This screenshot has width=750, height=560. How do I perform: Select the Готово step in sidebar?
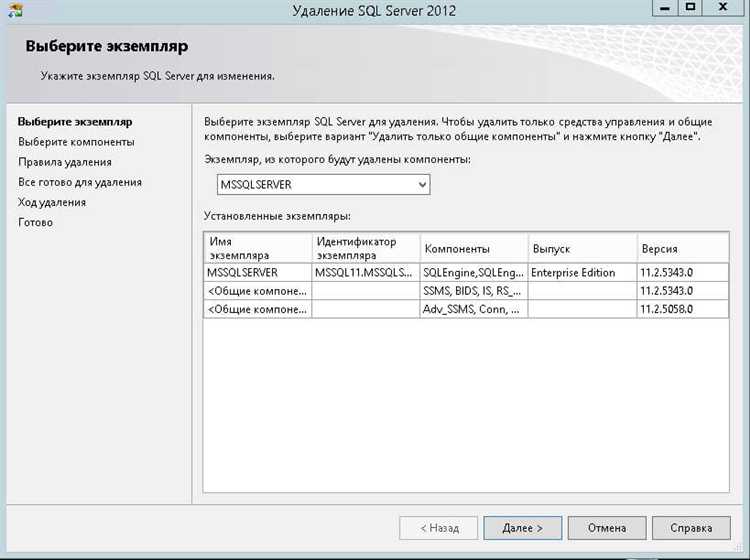point(35,222)
